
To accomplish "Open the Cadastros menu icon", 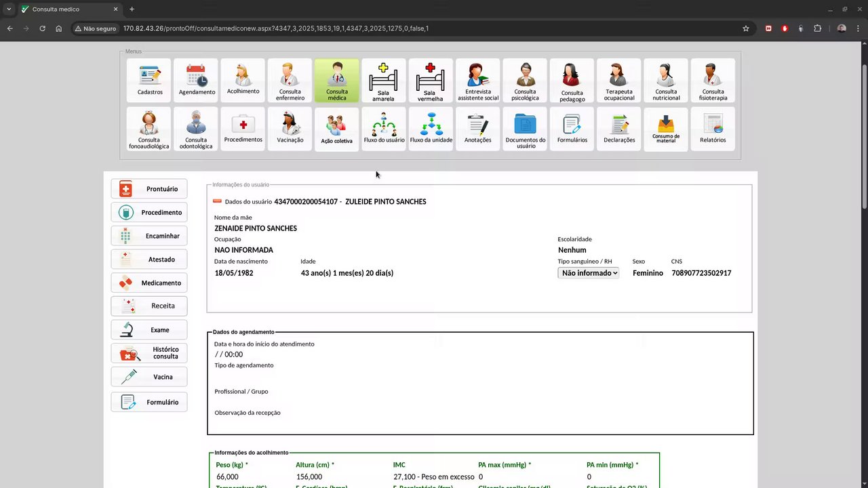I will click(150, 81).
